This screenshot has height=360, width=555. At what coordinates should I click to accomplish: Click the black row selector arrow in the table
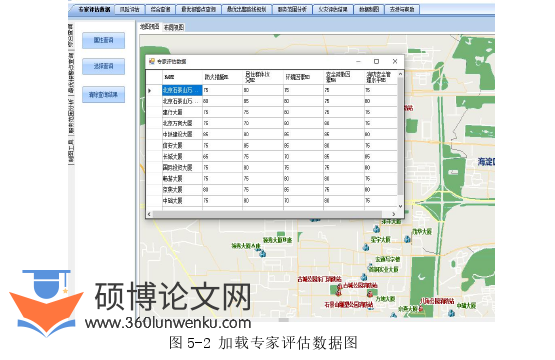pyautogui.click(x=150, y=91)
